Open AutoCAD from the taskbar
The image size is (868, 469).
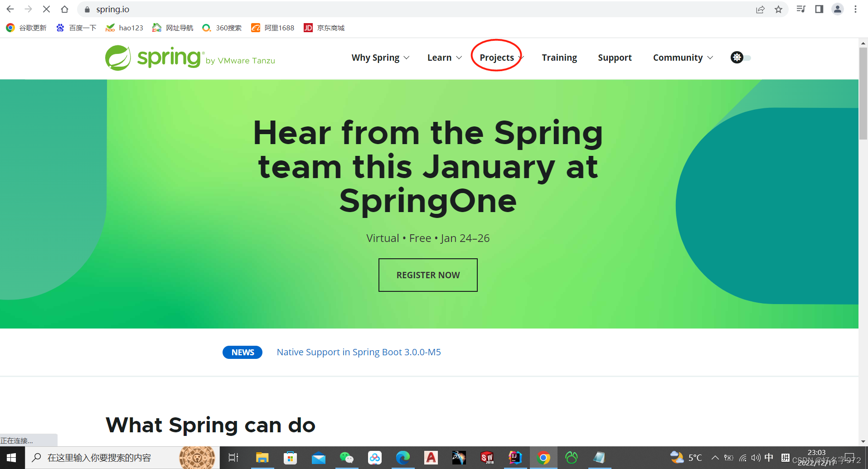431,458
